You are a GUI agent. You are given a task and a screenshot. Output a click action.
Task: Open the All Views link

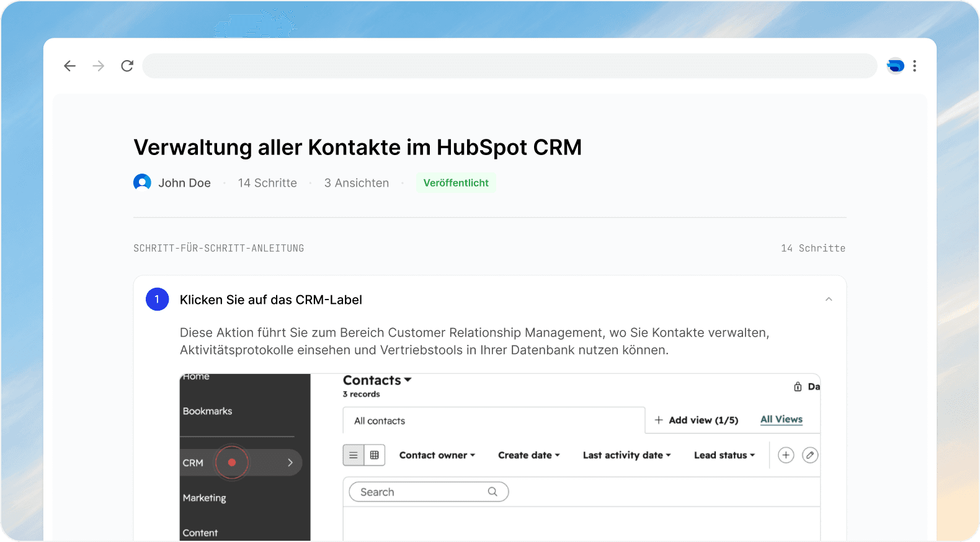coord(782,419)
